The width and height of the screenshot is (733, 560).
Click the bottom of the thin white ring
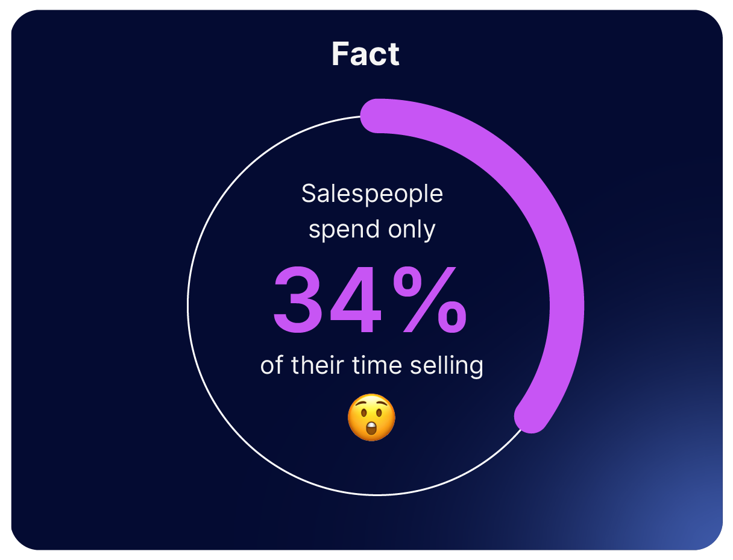pyautogui.click(x=378, y=495)
